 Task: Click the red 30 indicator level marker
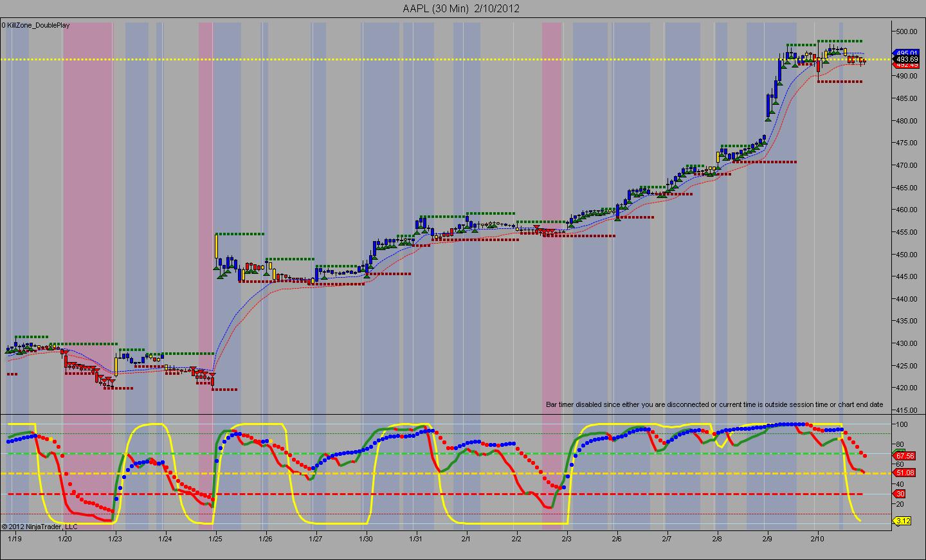tap(900, 494)
